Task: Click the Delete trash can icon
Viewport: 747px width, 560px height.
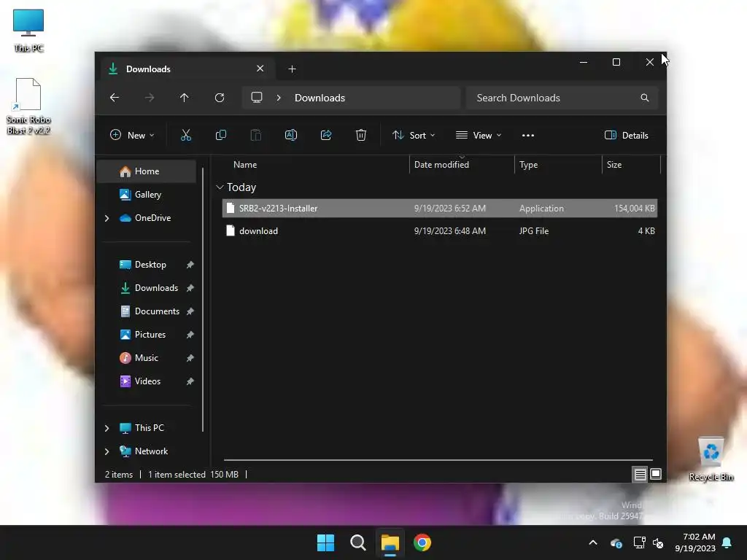Action: pos(361,135)
